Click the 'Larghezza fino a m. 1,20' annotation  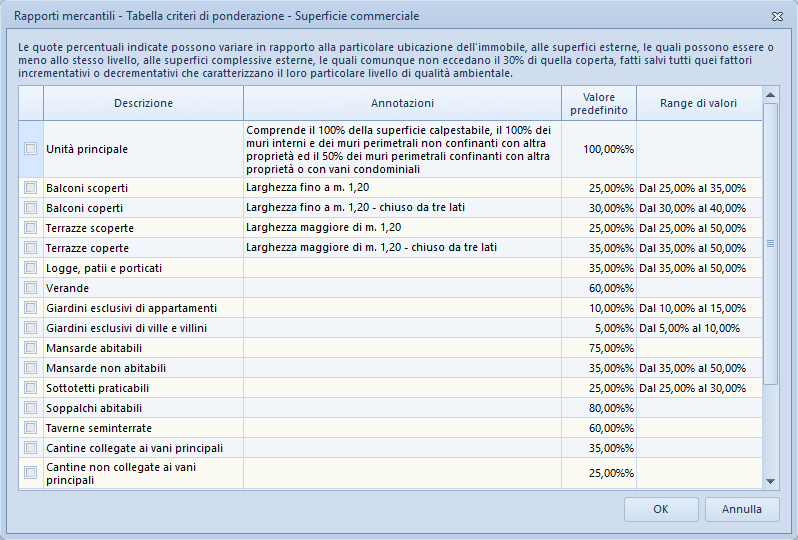click(307, 187)
